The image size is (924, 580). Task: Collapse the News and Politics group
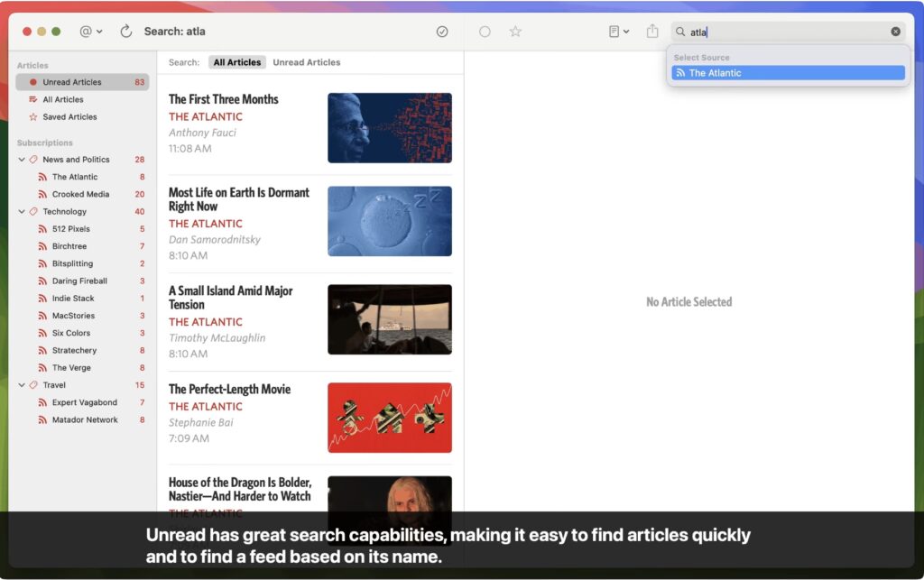21,159
